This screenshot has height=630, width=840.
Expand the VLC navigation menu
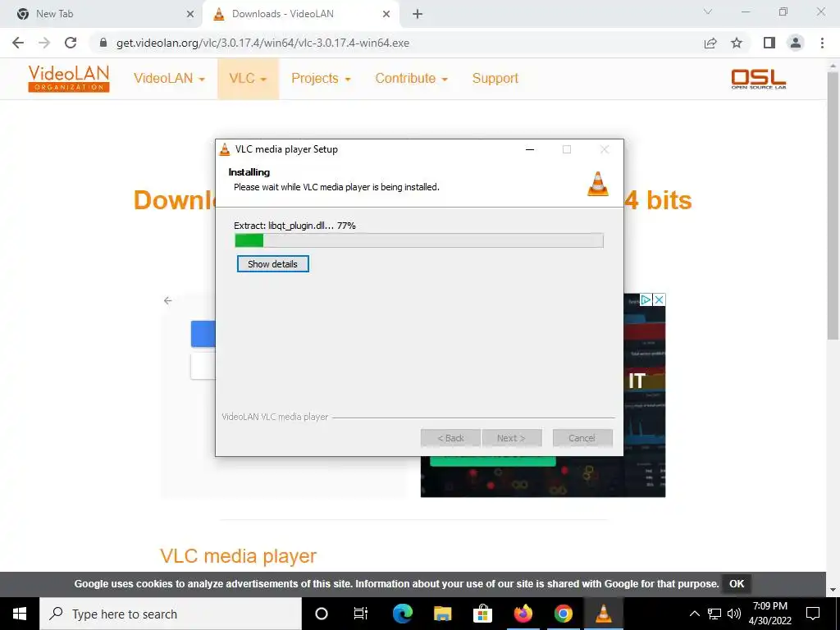(248, 78)
